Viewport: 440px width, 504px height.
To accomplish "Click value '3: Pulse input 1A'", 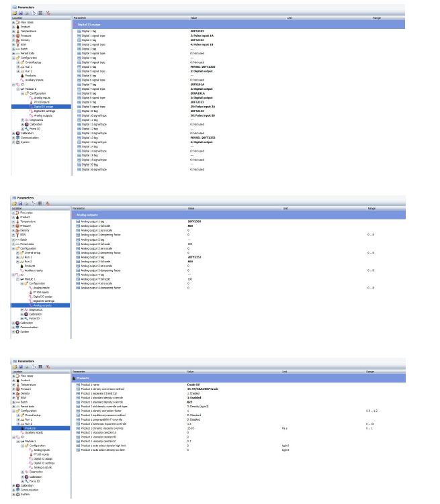I will coord(202,36).
